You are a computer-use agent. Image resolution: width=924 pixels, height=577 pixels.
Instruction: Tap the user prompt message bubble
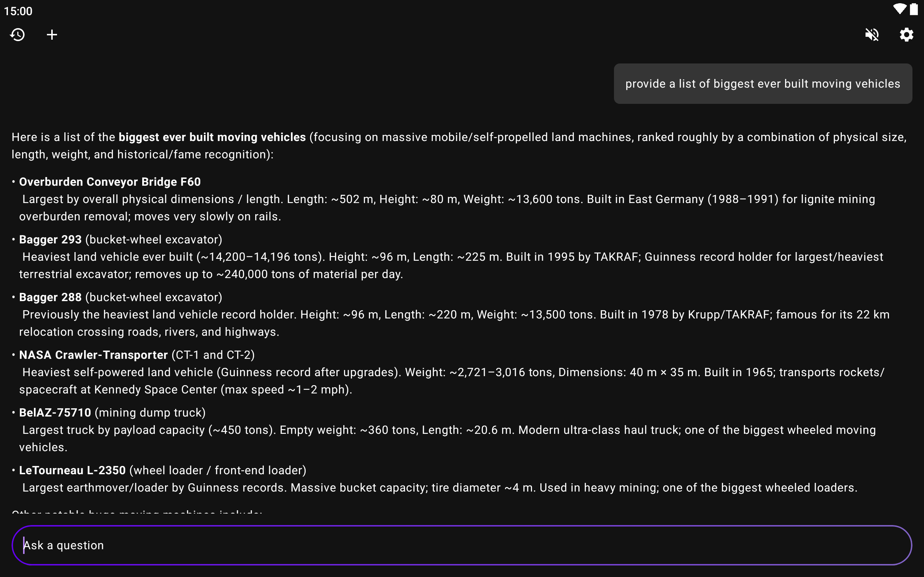763,84
